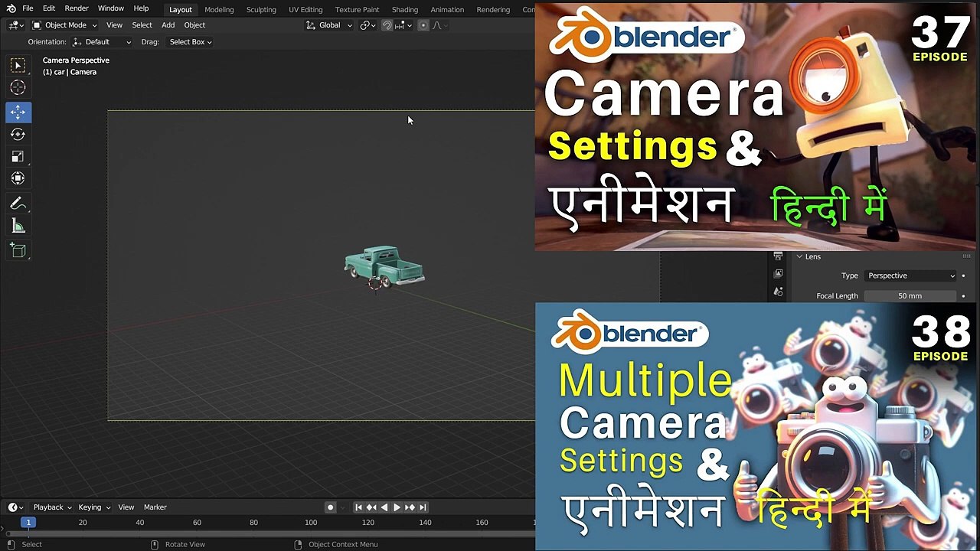Screen dimensions: 980x551
Task: Switch to the Texture Paint workspace tab
Action: click(357, 10)
